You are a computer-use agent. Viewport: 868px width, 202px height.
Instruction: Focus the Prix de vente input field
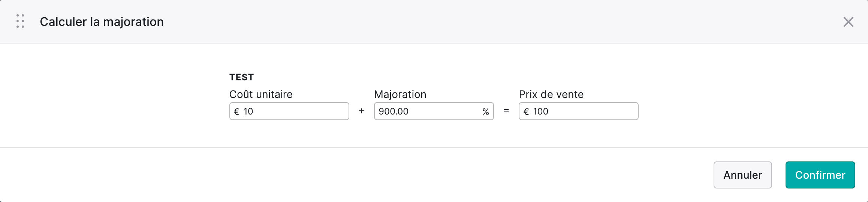[x=579, y=111]
